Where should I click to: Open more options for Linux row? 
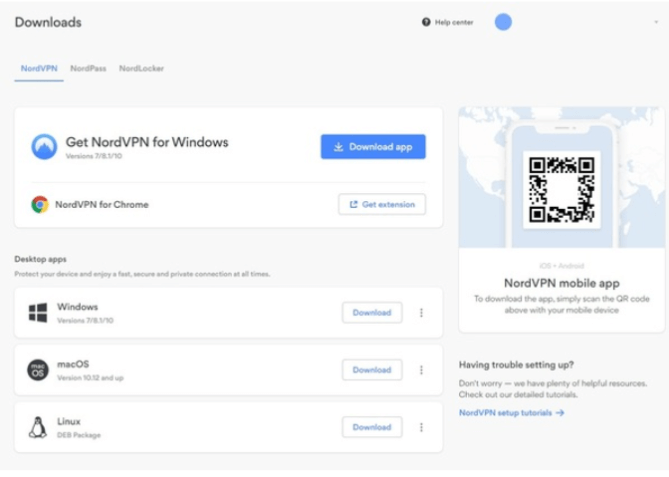[421, 427]
